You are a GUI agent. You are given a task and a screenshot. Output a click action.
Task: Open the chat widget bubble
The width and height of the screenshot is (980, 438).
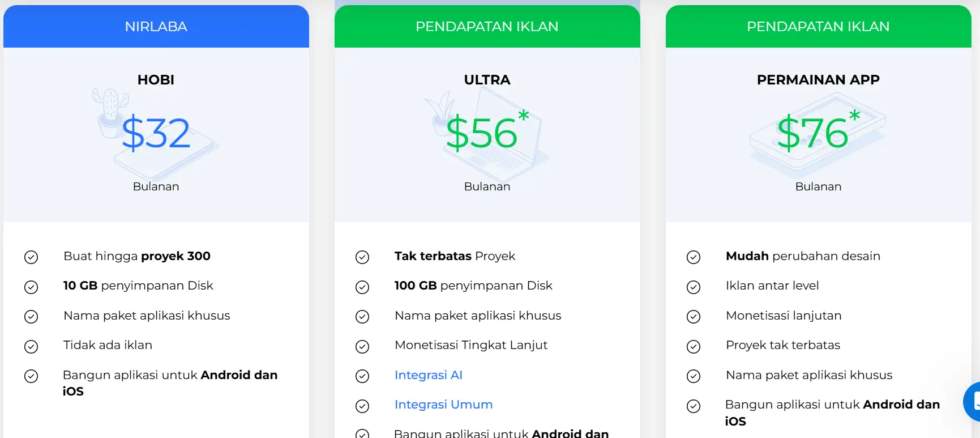tap(973, 401)
